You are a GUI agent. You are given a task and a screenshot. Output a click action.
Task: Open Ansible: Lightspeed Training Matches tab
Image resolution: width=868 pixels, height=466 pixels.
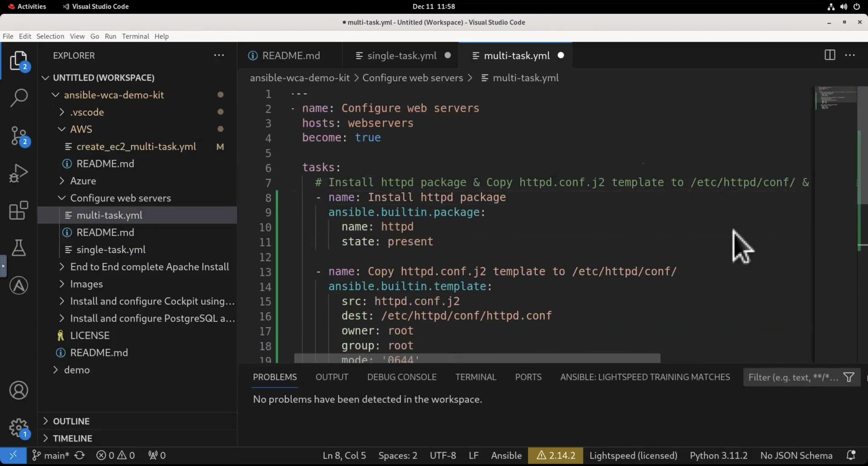pos(645,377)
